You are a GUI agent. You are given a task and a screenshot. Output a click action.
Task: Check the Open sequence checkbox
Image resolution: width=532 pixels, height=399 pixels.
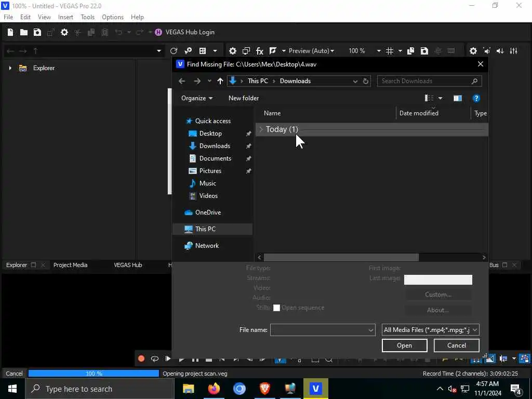click(x=276, y=308)
